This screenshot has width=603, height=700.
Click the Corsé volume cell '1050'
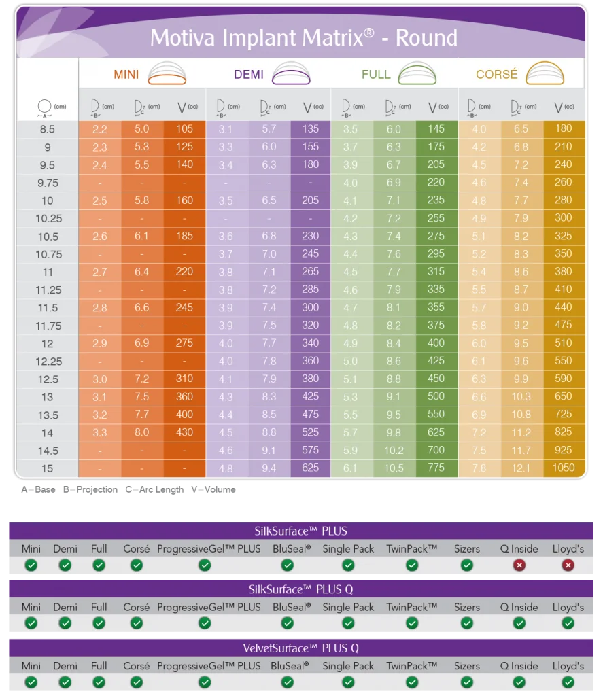click(564, 468)
